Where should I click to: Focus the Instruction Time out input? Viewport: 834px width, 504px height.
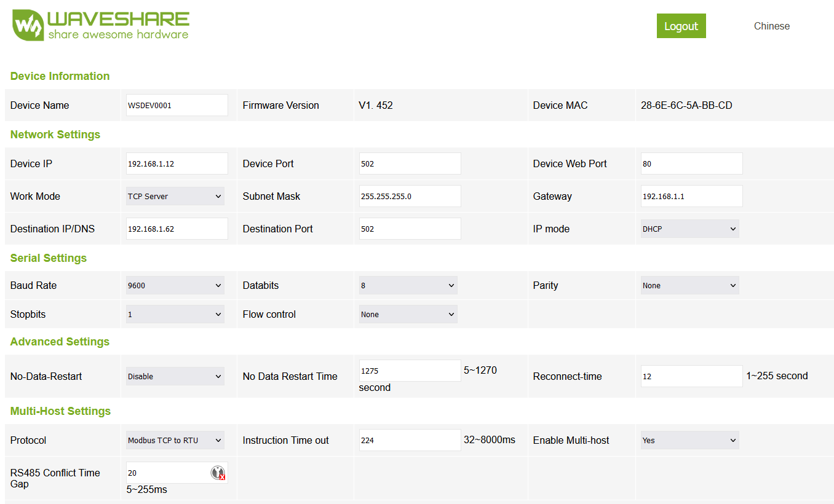[x=410, y=440]
